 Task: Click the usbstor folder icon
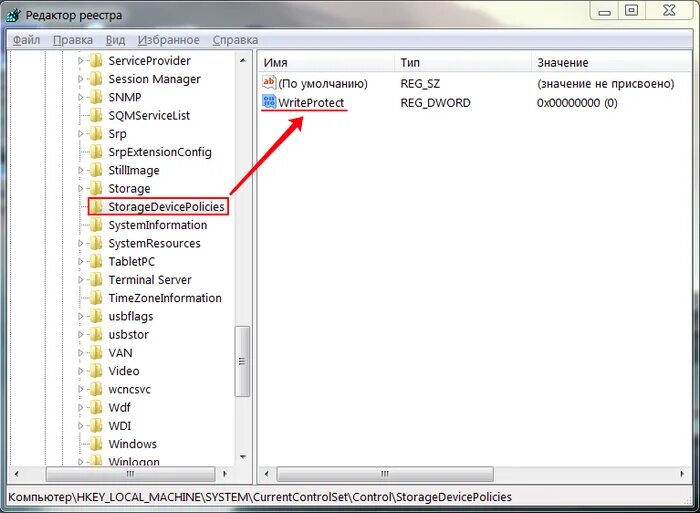pyautogui.click(x=96, y=334)
